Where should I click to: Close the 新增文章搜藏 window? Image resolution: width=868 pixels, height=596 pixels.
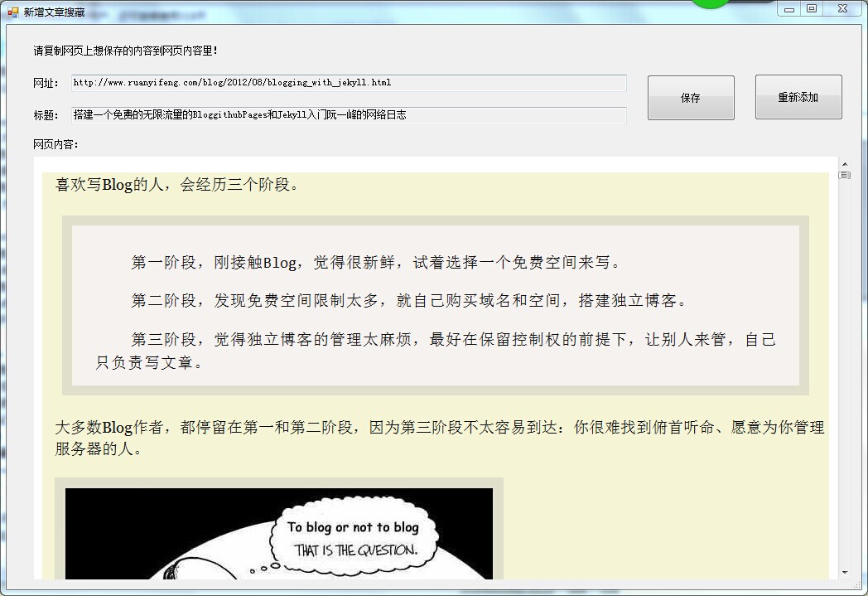[x=842, y=9]
